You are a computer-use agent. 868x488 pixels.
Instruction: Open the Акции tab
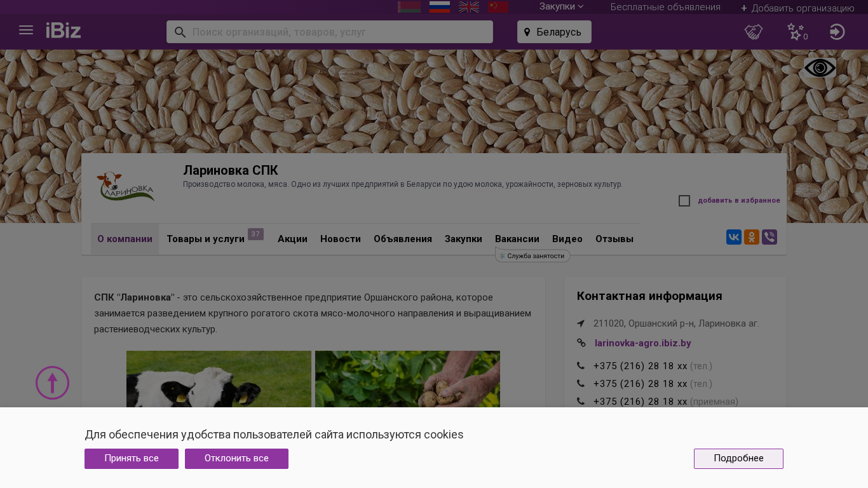(292, 239)
